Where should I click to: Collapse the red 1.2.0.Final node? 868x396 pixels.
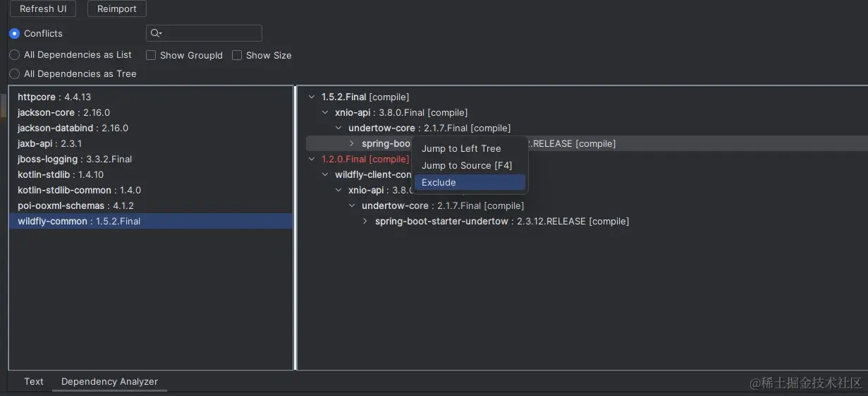(x=312, y=159)
